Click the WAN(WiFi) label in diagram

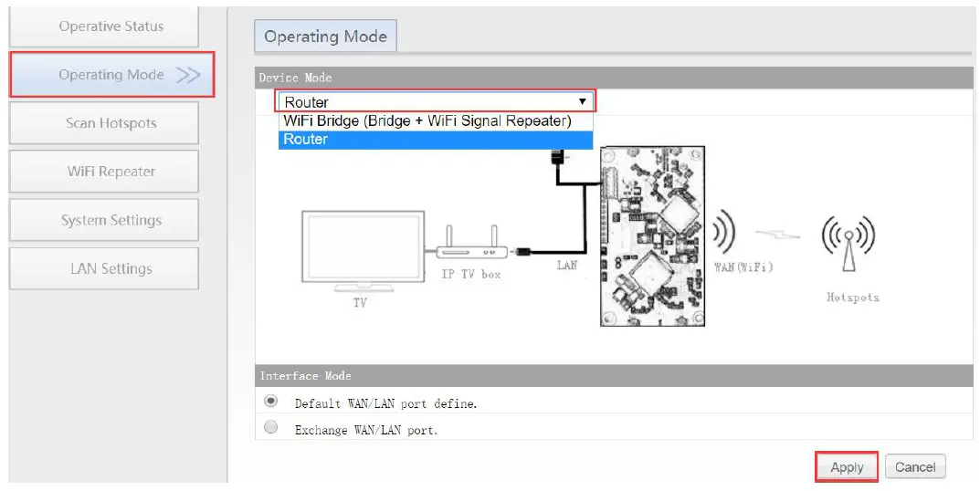[x=743, y=267]
